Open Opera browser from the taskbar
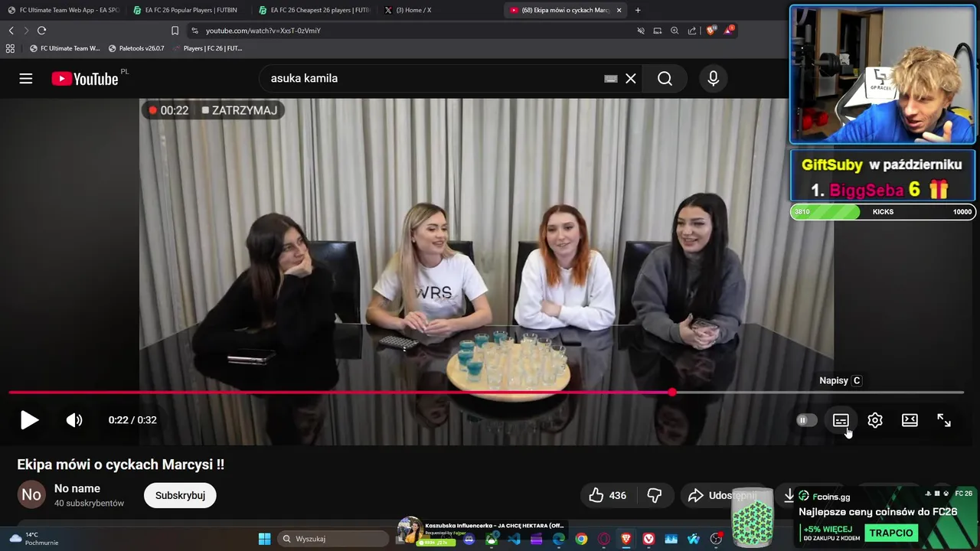Viewport: 980px width, 551px height. [604, 539]
